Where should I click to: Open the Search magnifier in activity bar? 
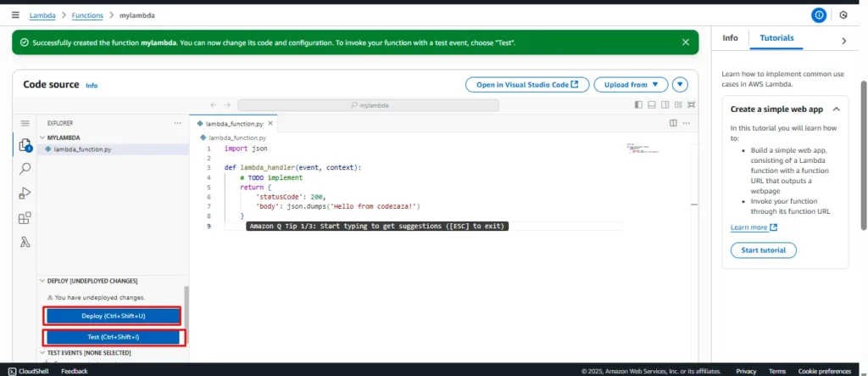coord(25,169)
